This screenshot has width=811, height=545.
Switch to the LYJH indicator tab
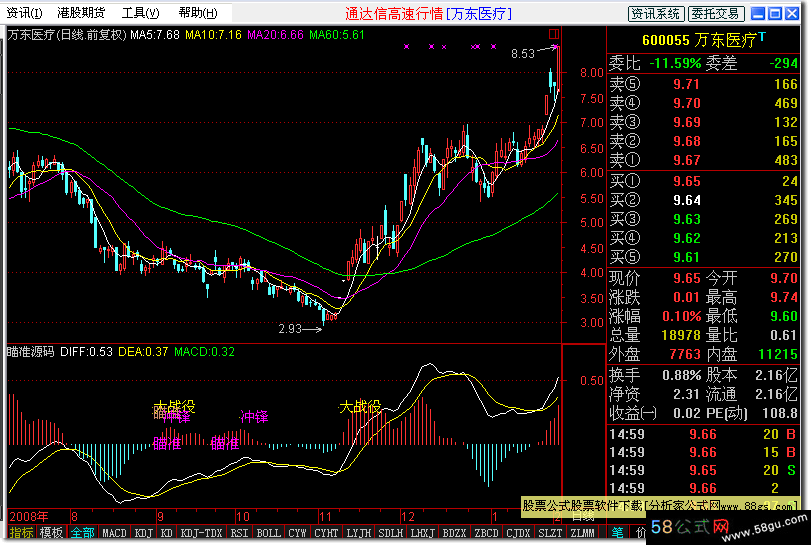[358, 533]
